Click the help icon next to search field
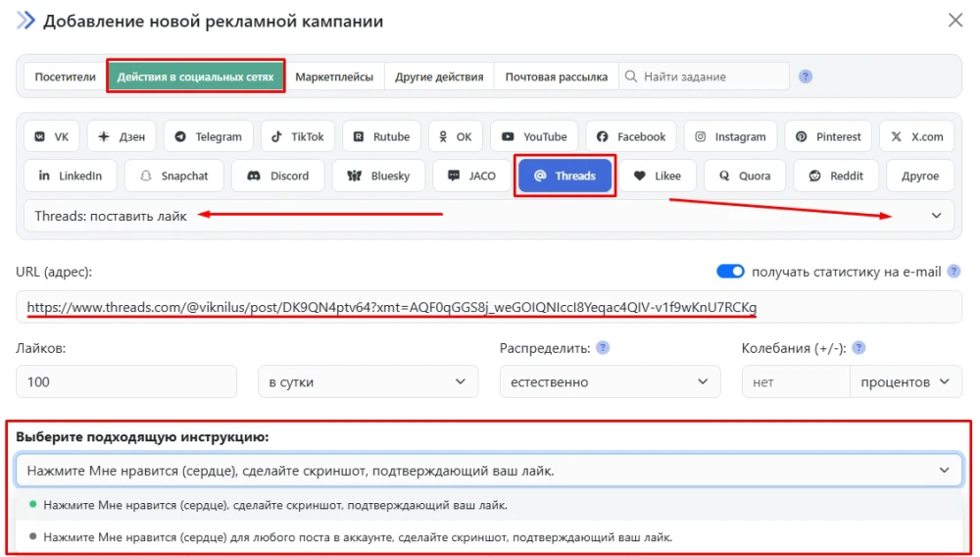The width and height of the screenshot is (980, 557). 806,76
